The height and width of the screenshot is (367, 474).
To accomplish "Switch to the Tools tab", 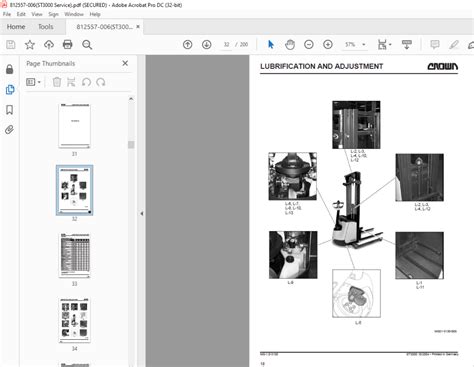I will (46, 27).
